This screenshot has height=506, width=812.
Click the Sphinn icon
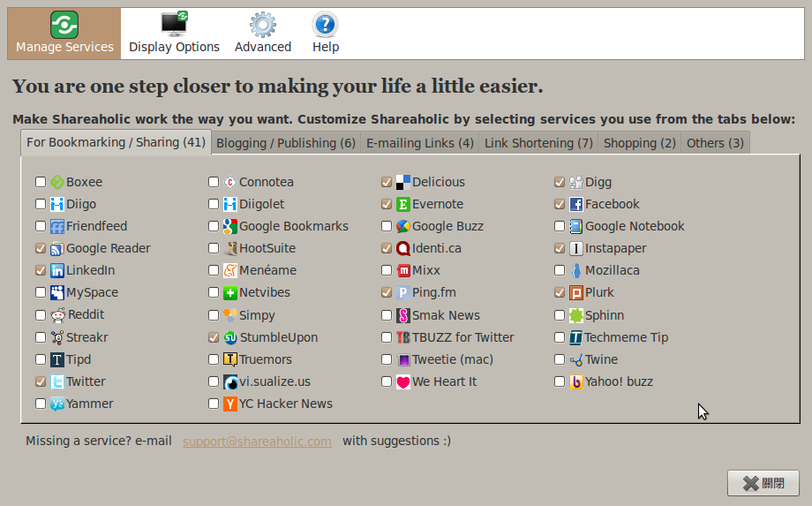tap(575, 315)
